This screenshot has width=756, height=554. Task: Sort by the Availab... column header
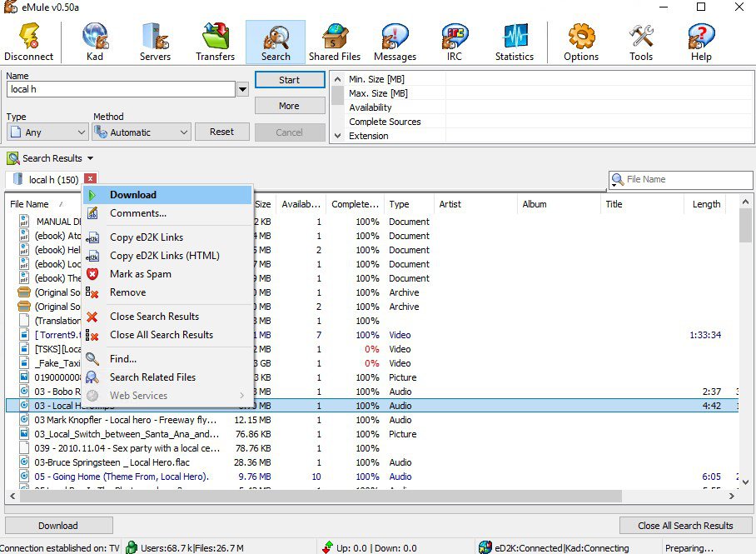point(301,204)
